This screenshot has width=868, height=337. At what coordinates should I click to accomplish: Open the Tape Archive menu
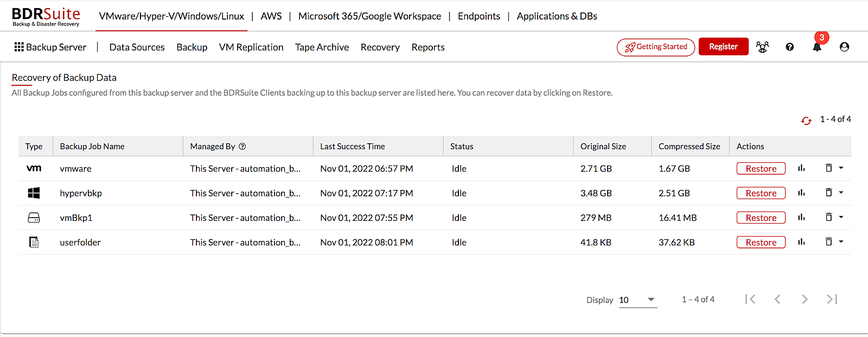pyautogui.click(x=322, y=47)
